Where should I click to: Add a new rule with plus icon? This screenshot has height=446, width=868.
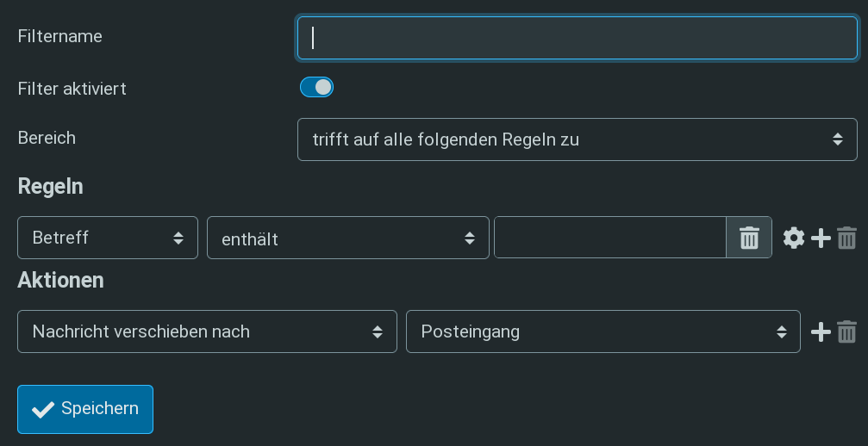click(x=821, y=238)
